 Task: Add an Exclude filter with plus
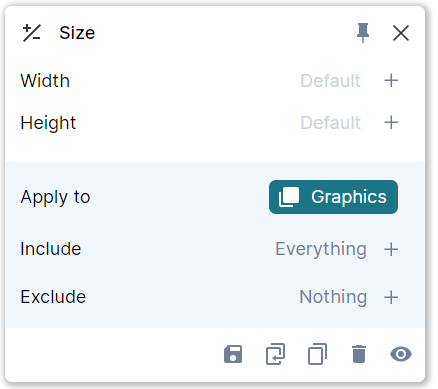pos(391,297)
